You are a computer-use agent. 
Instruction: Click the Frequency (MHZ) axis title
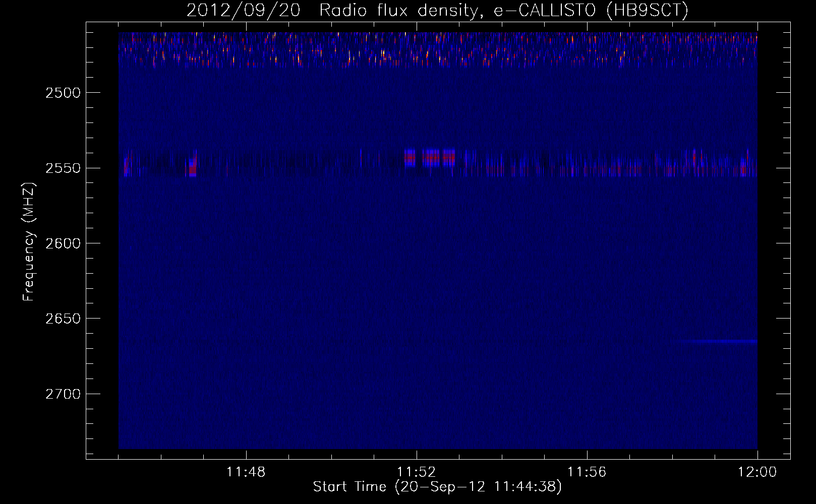[x=29, y=242]
